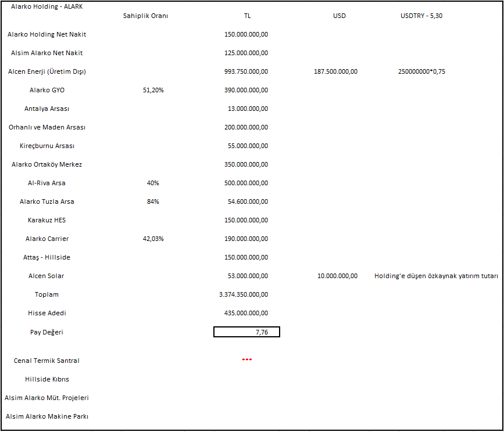Click the 51,20% ownership cell
504x432 pixels.
(153, 90)
